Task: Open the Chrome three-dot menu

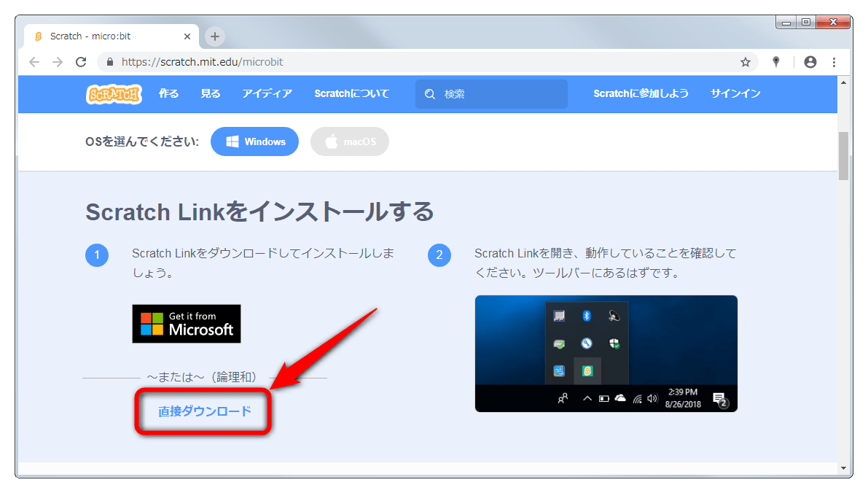Action: pos(834,63)
